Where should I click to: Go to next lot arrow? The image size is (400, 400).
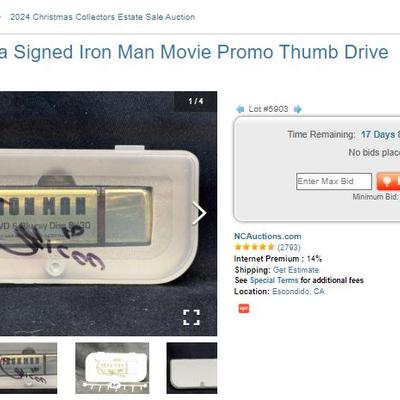[x=298, y=109]
